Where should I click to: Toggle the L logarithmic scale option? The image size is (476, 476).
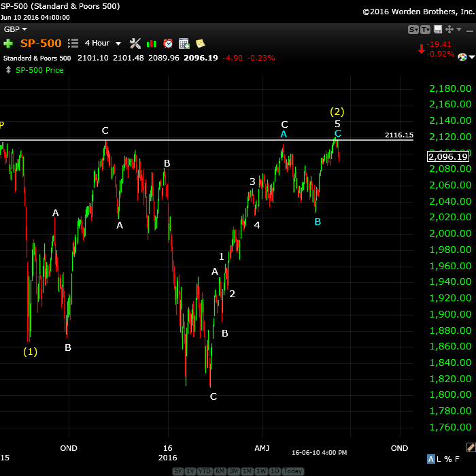tap(439, 459)
